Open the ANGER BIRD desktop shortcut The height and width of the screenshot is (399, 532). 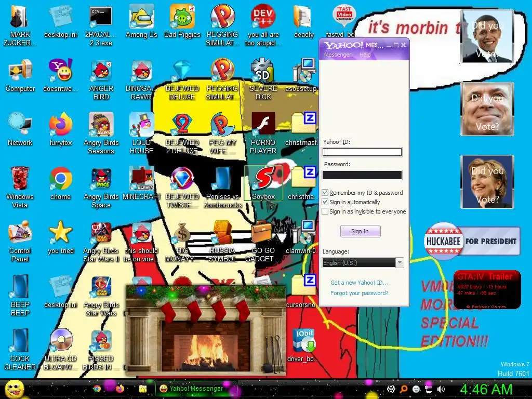[x=101, y=79]
